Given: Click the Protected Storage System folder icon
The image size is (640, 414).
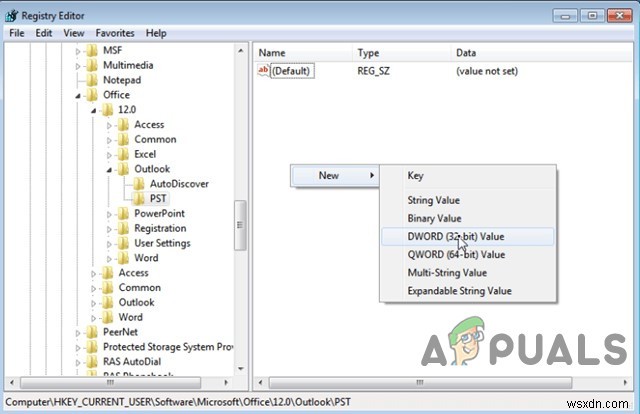Looking at the screenshot, I should [x=92, y=347].
